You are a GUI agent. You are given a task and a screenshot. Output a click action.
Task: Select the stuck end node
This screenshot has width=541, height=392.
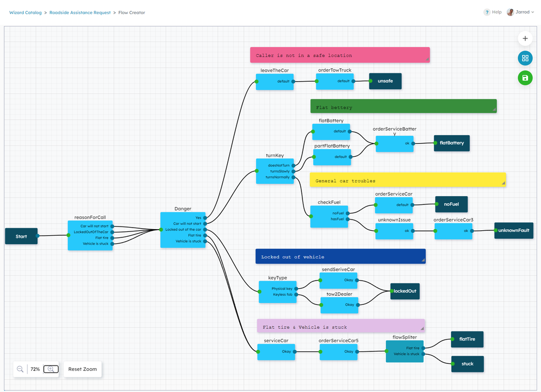coord(467,364)
